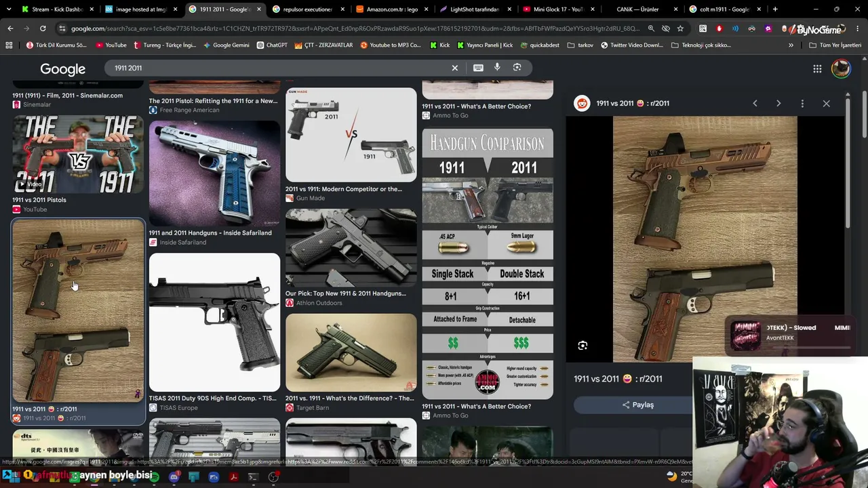The image size is (868, 488).
Task: Start voice search with the microphone icon
Action: coord(497,68)
